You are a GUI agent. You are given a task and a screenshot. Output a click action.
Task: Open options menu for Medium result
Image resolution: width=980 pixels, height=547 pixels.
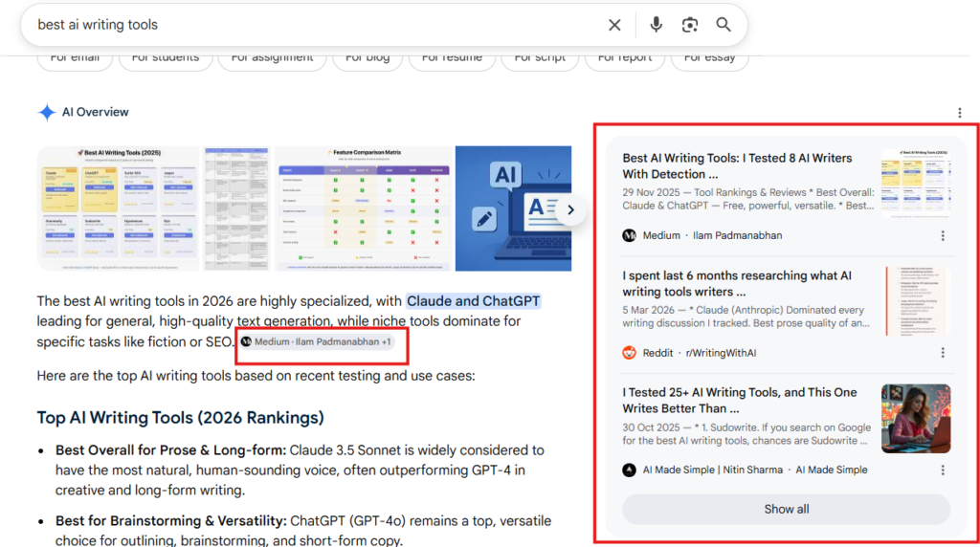(943, 235)
